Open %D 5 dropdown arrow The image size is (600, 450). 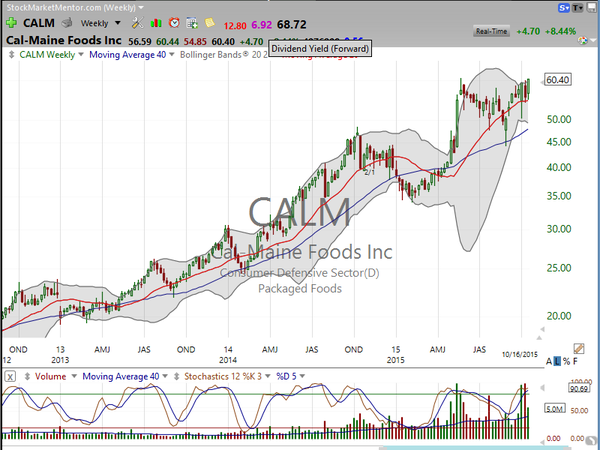click(x=302, y=376)
